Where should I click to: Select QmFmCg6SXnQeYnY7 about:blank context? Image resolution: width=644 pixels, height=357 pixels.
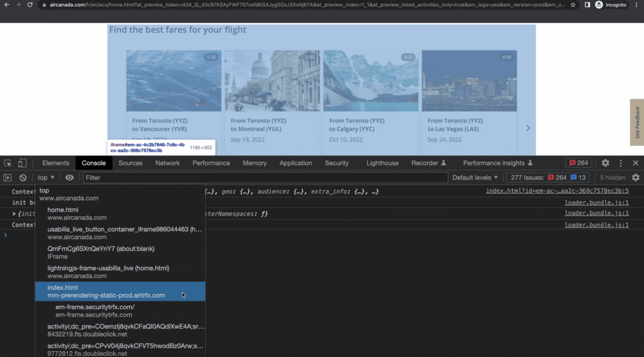click(120, 252)
